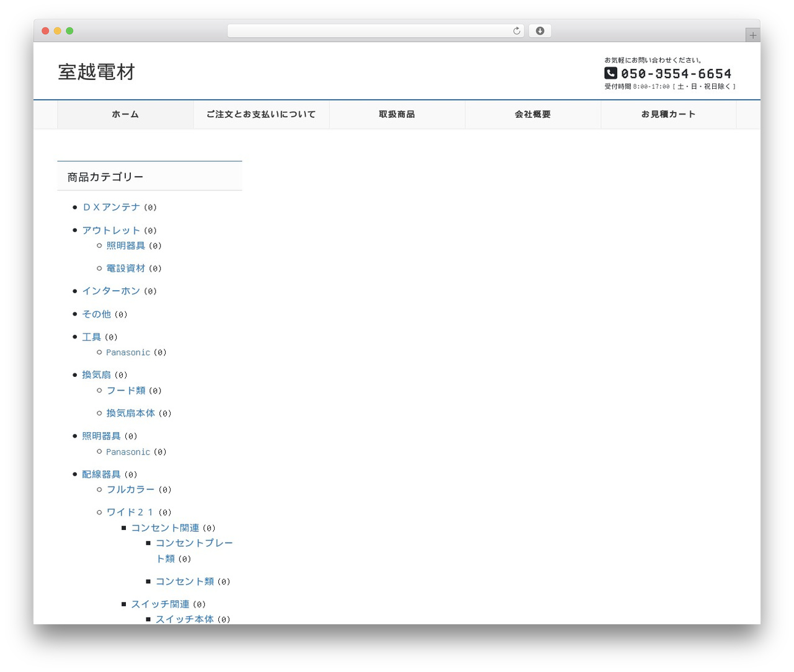
Task: Open the top-level 照明器具 category above 配線器具
Action: point(101,436)
